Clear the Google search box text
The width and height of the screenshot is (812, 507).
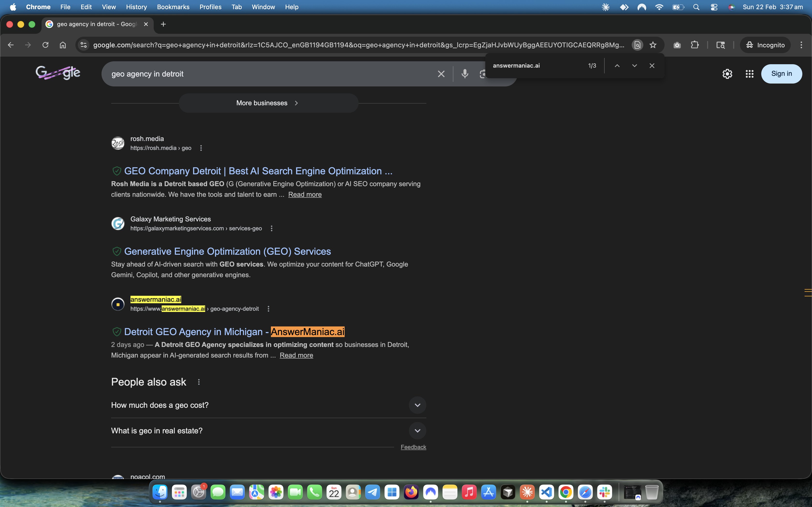click(x=441, y=74)
